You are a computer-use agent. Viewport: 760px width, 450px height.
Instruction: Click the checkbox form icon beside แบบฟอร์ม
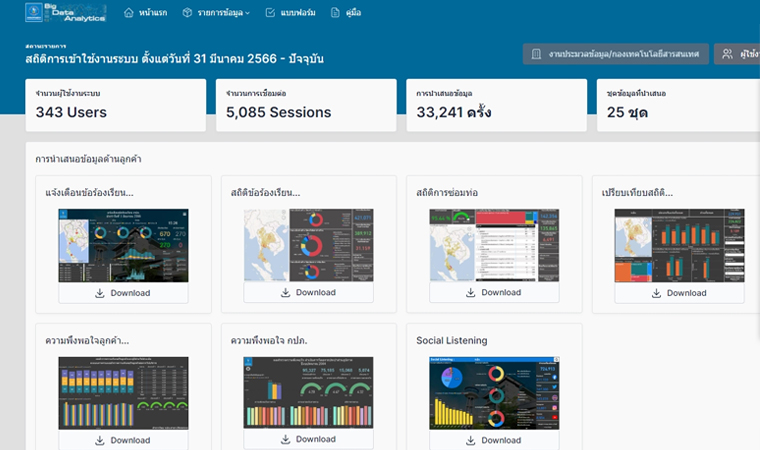click(270, 13)
